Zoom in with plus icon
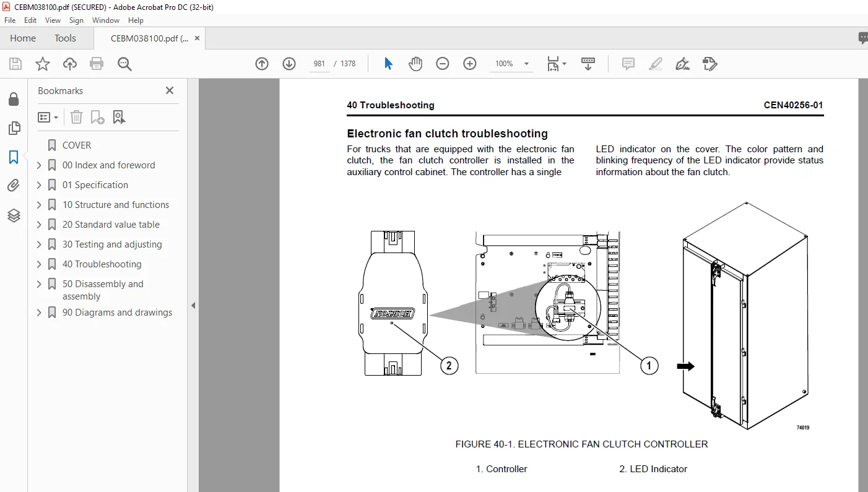This screenshot has height=492, width=868. (x=470, y=64)
